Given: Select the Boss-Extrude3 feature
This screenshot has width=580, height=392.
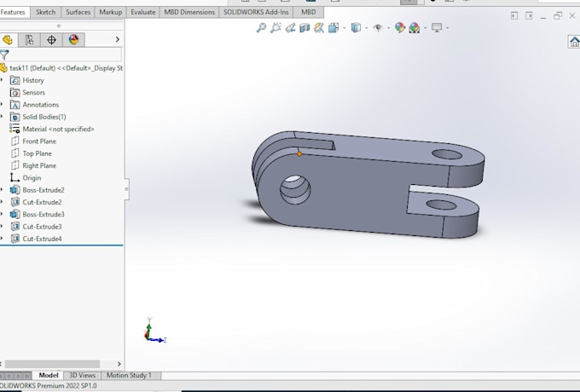Looking at the screenshot, I should pyautogui.click(x=43, y=214).
